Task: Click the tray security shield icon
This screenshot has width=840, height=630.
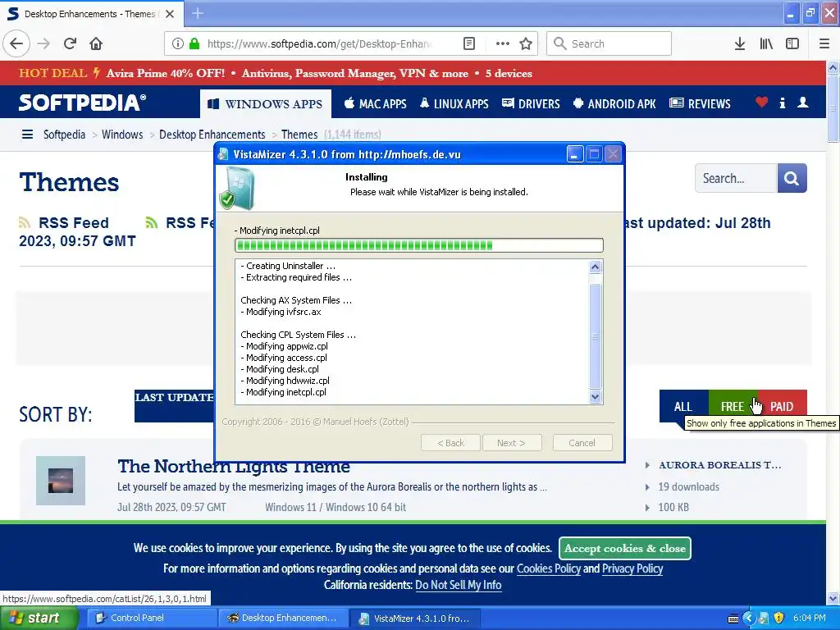Action: tap(778, 618)
